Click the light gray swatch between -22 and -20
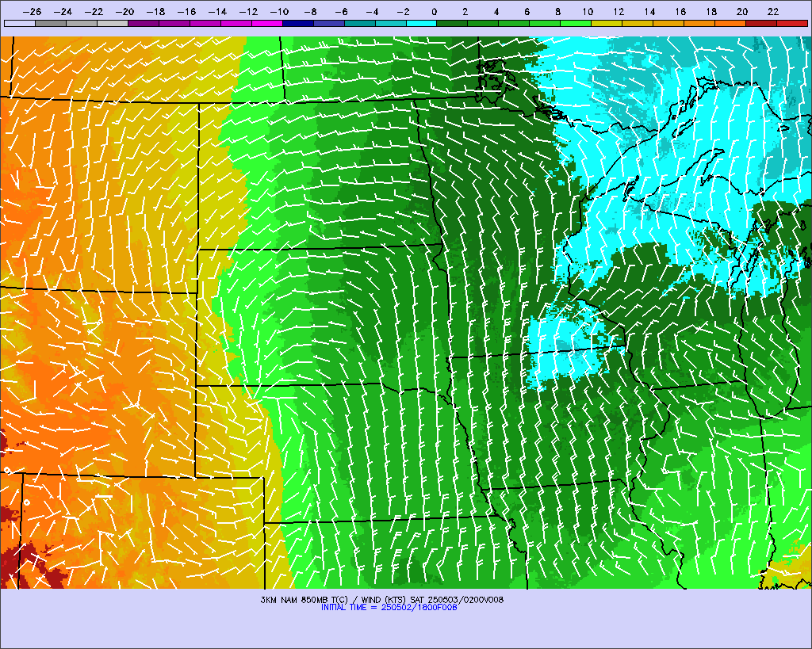The width and height of the screenshot is (812, 649). pyautogui.click(x=113, y=23)
